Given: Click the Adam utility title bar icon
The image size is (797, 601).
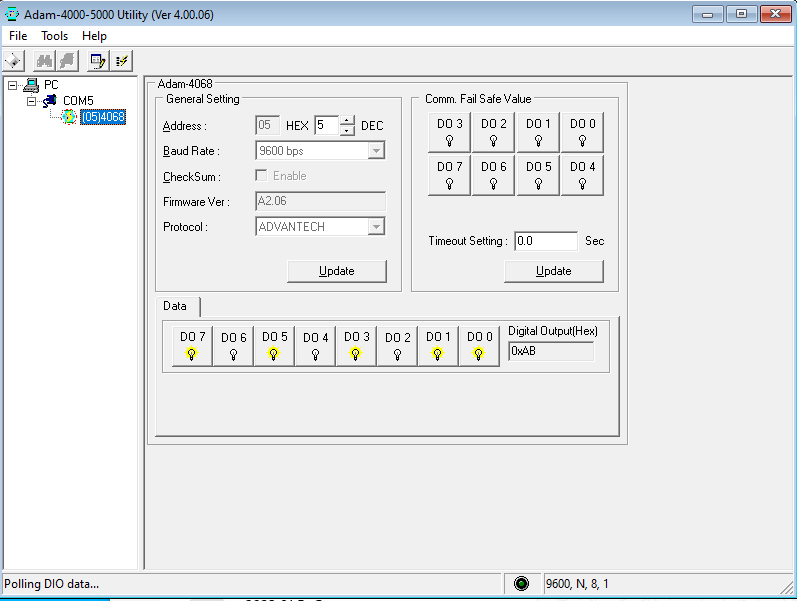Looking at the screenshot, I should click(11, 14).
